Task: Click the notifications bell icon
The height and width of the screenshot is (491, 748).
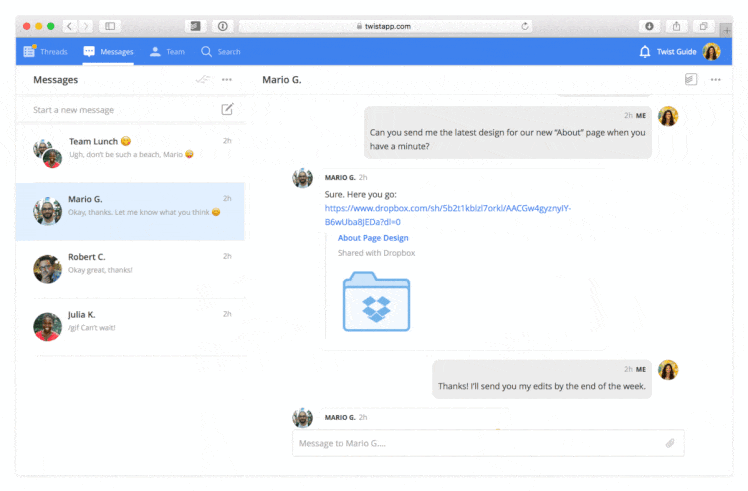Action: coord(644,52)
